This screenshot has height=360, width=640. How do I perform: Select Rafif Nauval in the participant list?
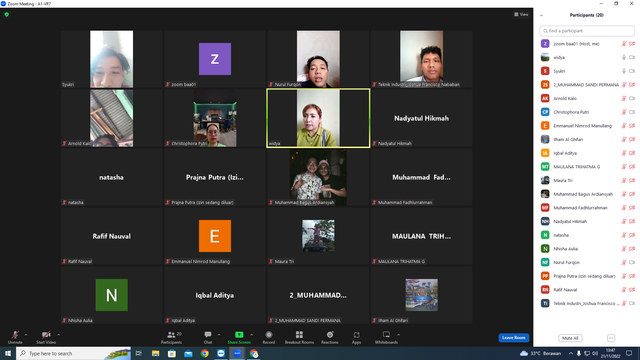(x=587, y=290)
